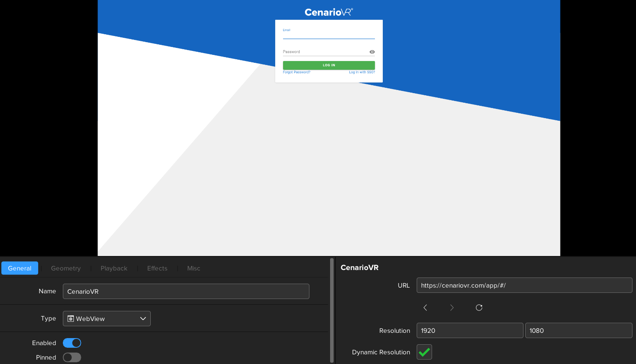This screenshot has width=636, height=364.
Task: Select the Effects tab
Action: [x=157, y=268]
